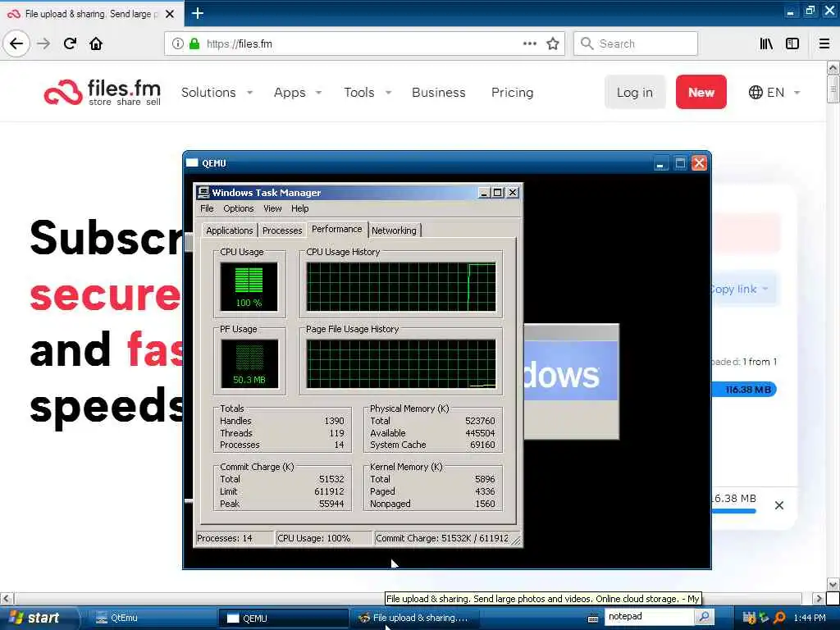The height and width of the screenshot is (630, 840).
Task: Click the second system tray shield icon
Action: [x=764, y=618]
